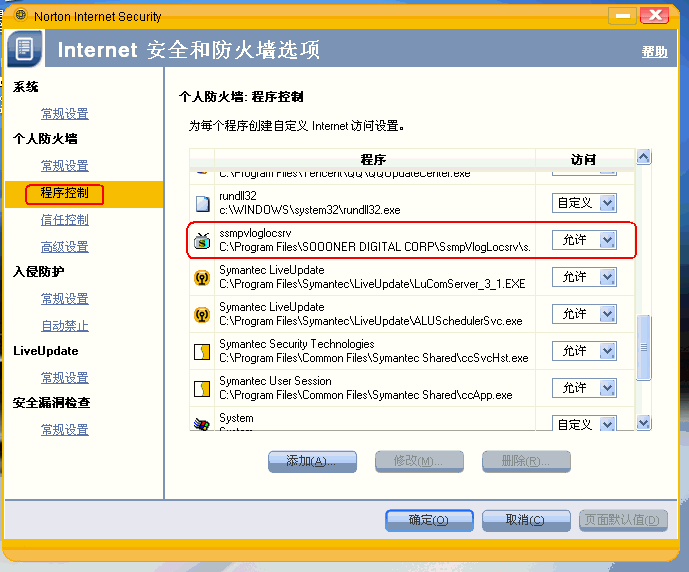Open access dropdown for ccSvcHst.exe

pos(608,351)
